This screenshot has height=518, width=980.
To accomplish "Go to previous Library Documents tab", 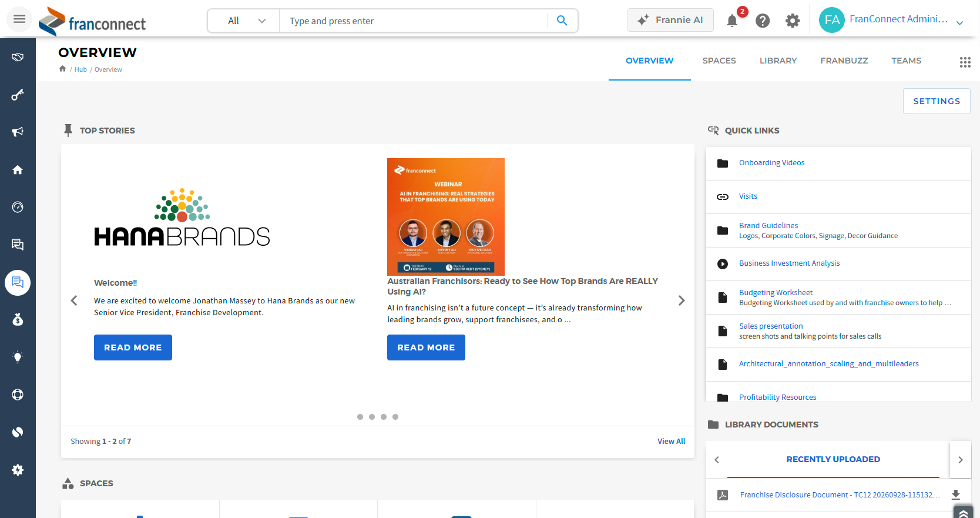I will point(717,460).
